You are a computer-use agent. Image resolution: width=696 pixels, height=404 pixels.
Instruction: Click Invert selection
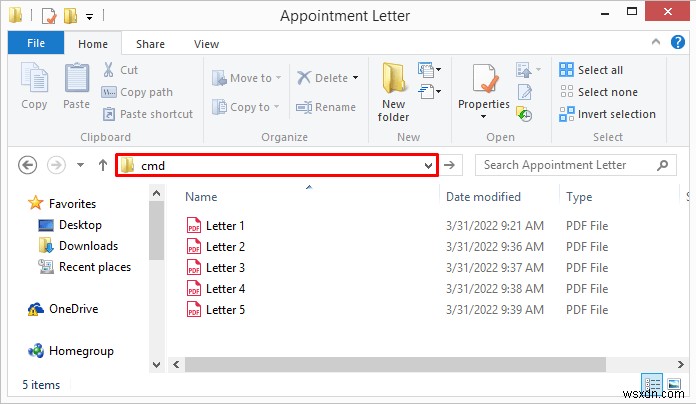[607, 114]
